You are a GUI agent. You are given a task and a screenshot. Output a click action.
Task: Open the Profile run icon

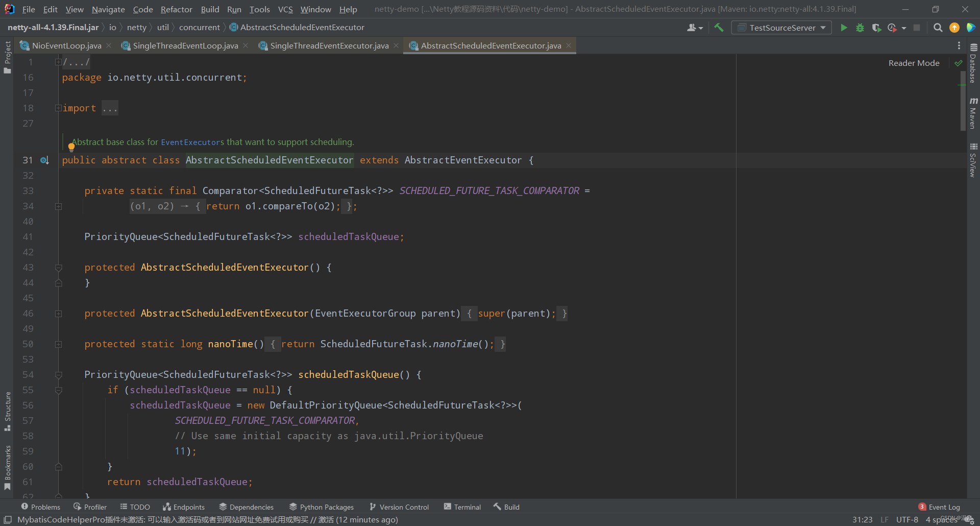coord(892,28)
